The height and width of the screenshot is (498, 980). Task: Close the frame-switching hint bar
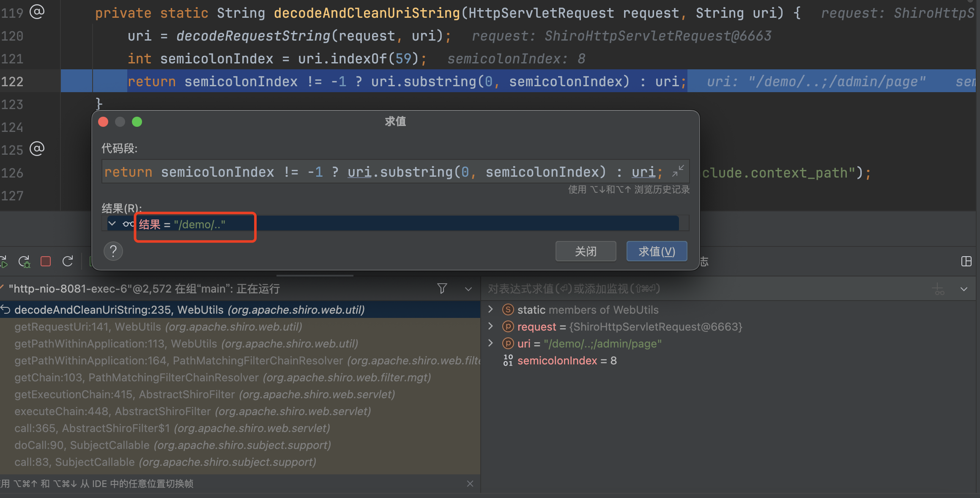coord(470,484)
